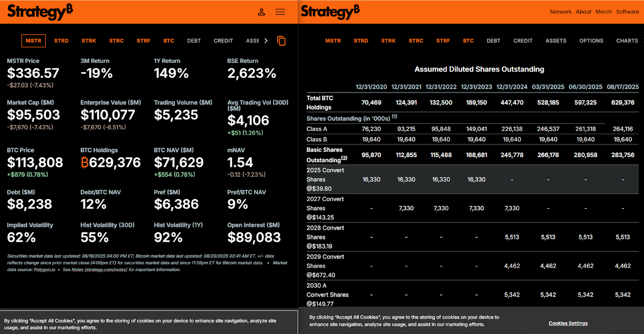This screenshot has width=644, height=334.
Task: Open DEBT tab in right window
Action: click(493, 41)
